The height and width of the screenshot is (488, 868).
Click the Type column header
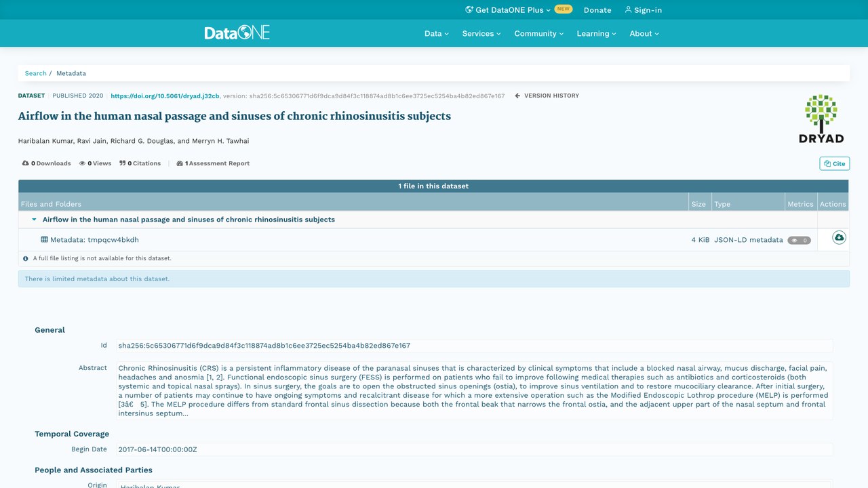click(x=722, y=204)
